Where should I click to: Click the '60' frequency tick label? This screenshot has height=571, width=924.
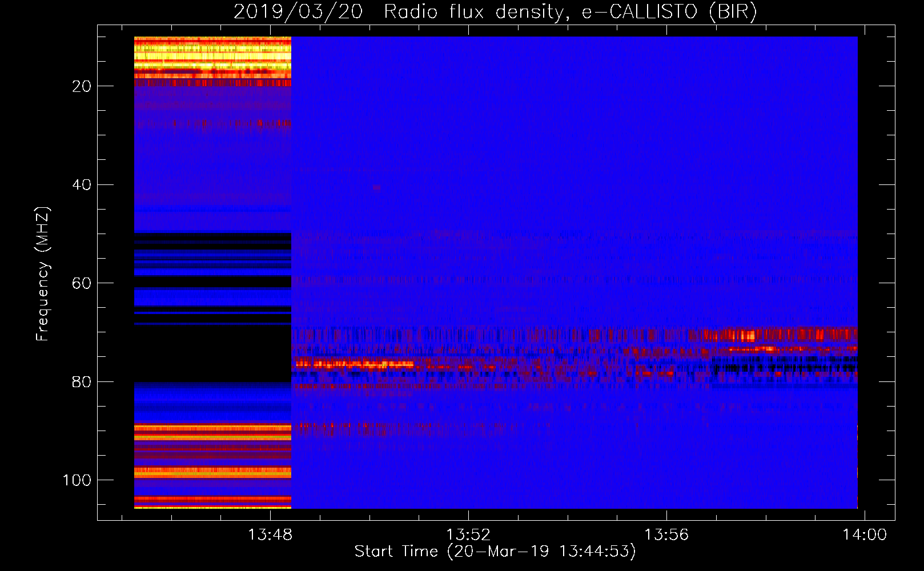pos(82,283)
